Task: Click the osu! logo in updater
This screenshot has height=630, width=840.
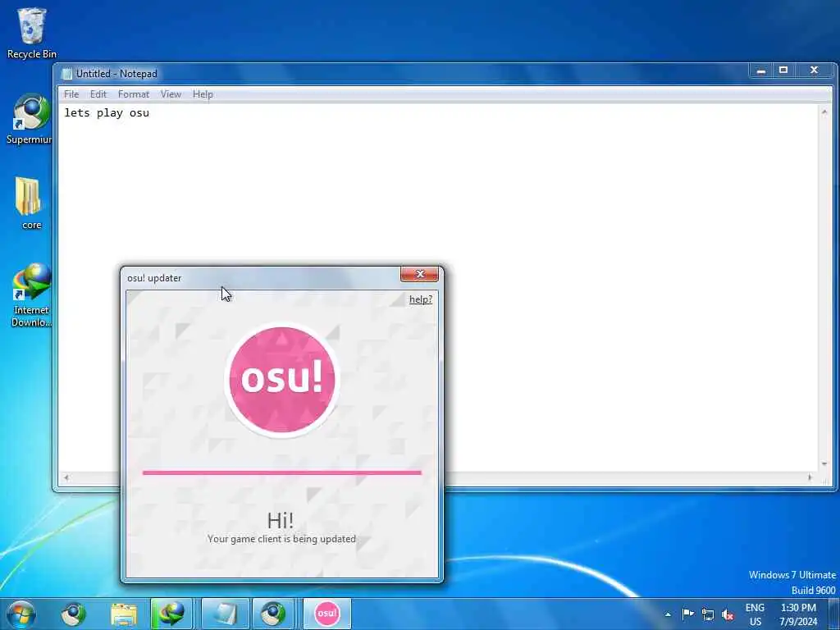Action: (282, 379)
